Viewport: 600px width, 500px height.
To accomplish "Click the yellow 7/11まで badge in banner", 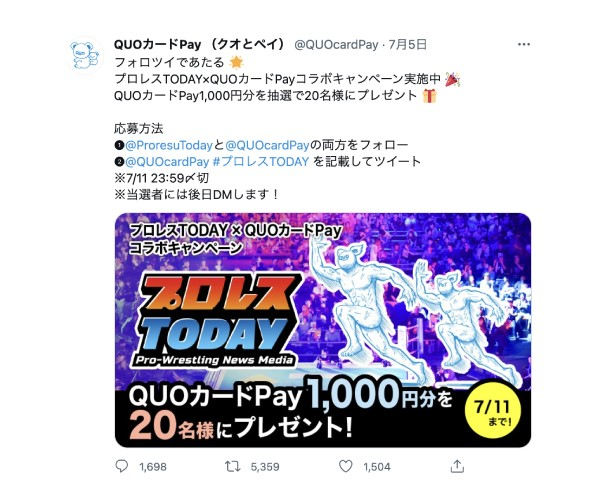I will click(x=493, y=410).
